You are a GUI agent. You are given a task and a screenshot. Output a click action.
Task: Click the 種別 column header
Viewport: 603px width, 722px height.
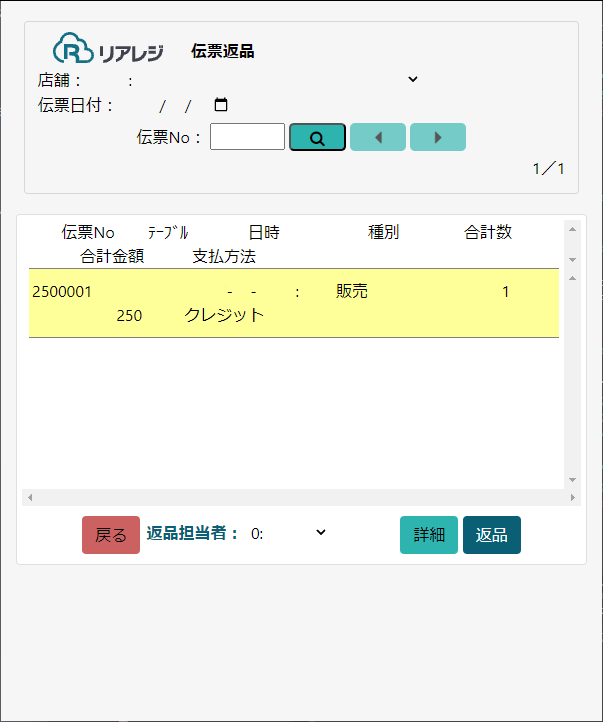(383, 233)
